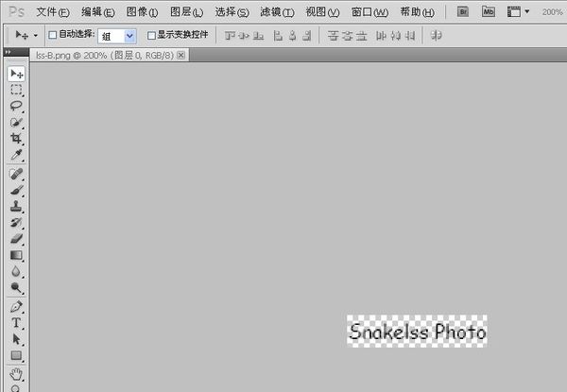This screenshot has width=567, height=392.
Task: Click the Align Vertical Centers icon
Action: pyautogui.click(x=244, y=35)
